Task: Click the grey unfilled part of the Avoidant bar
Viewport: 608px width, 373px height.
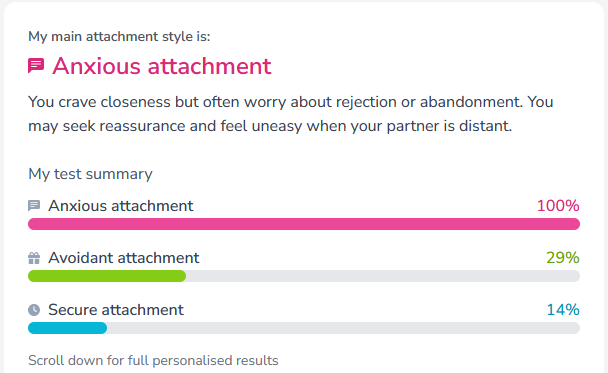Action: tap(383, 276)
